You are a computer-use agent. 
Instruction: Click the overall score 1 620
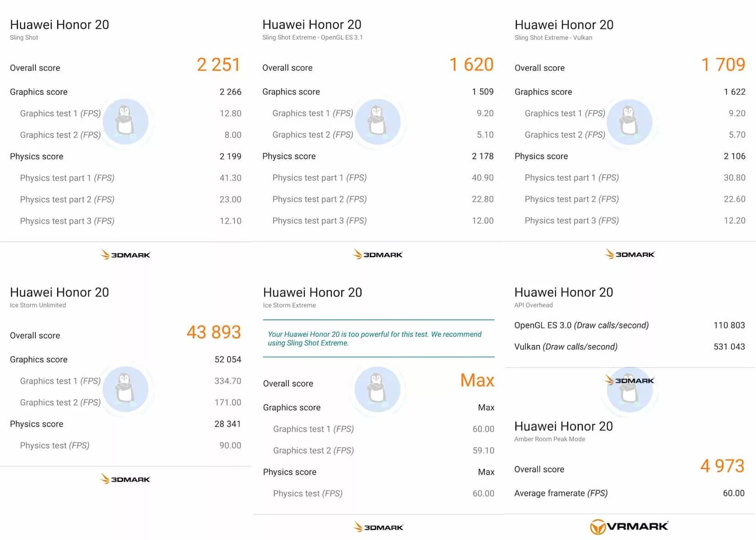[471, 65]
